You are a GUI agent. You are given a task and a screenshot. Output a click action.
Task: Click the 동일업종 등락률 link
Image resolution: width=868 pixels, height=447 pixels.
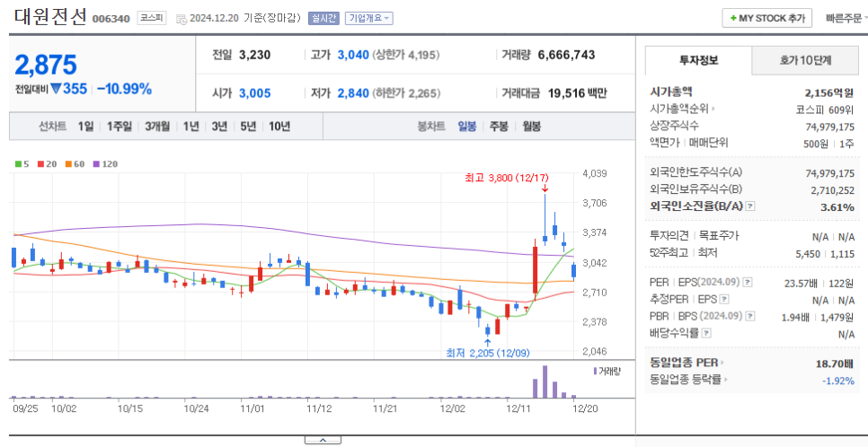(686, 380)
